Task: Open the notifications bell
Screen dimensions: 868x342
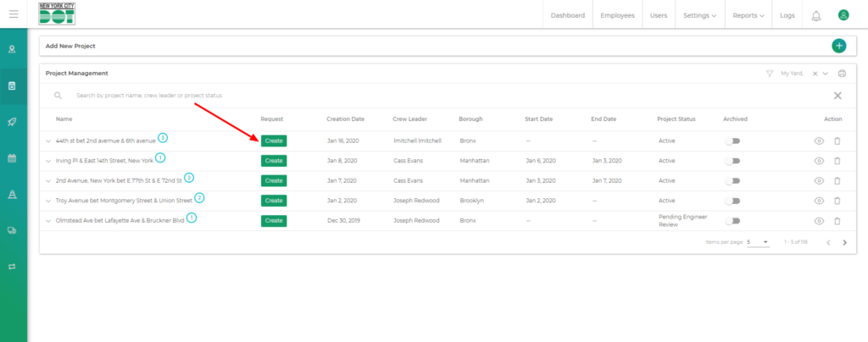Action: click(x=815, y=15)
